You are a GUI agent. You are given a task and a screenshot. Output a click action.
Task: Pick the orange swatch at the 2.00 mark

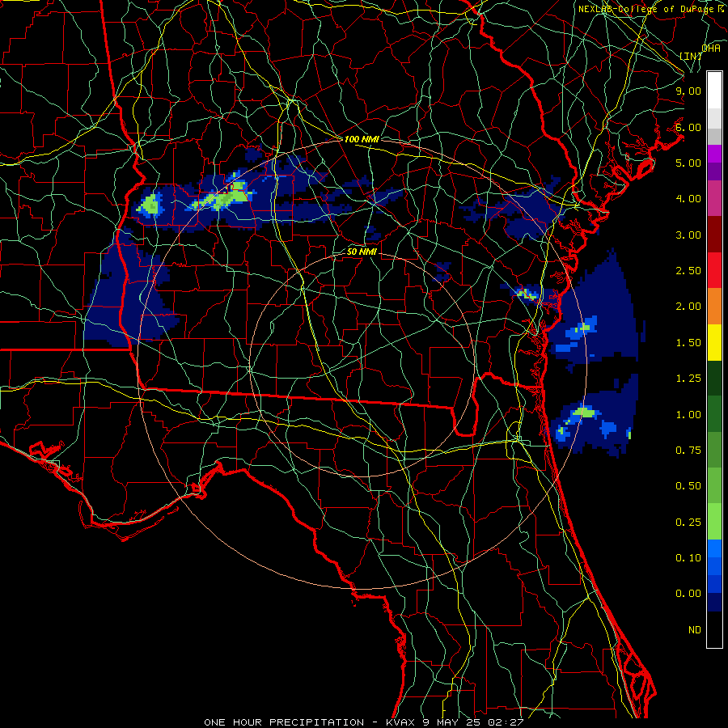point(714,307)
